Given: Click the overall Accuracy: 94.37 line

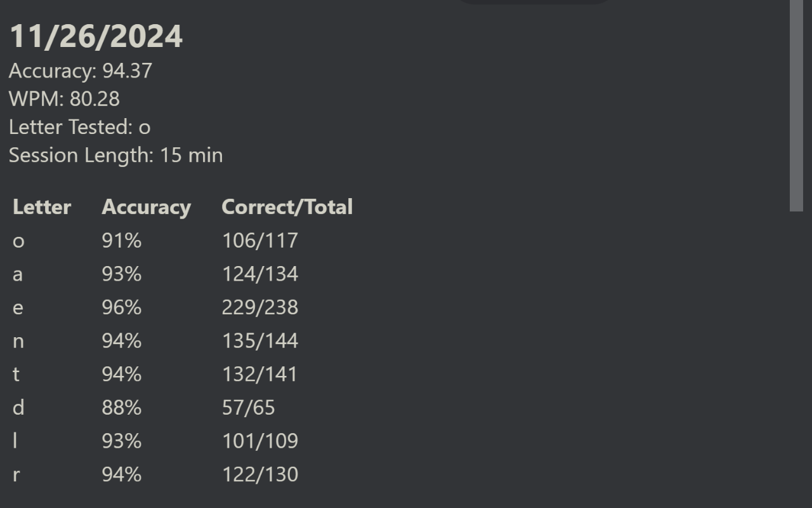Looking at the screenshot, I should pyautogui.click(x=81, y=70).
